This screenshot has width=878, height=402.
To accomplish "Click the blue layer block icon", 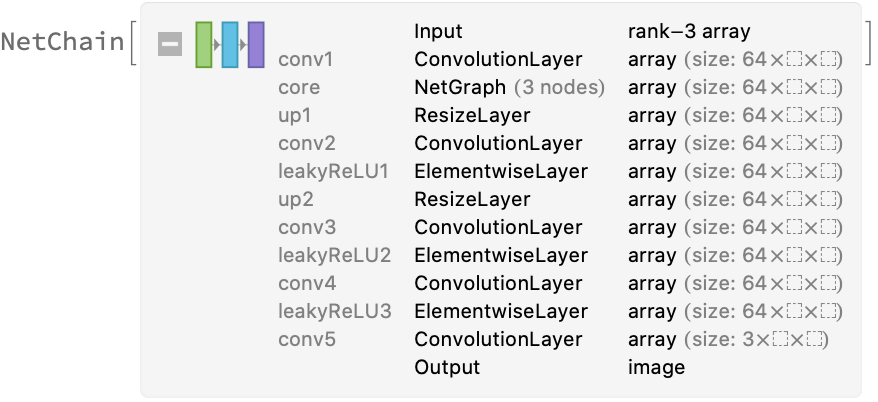I will pos(230,44).
